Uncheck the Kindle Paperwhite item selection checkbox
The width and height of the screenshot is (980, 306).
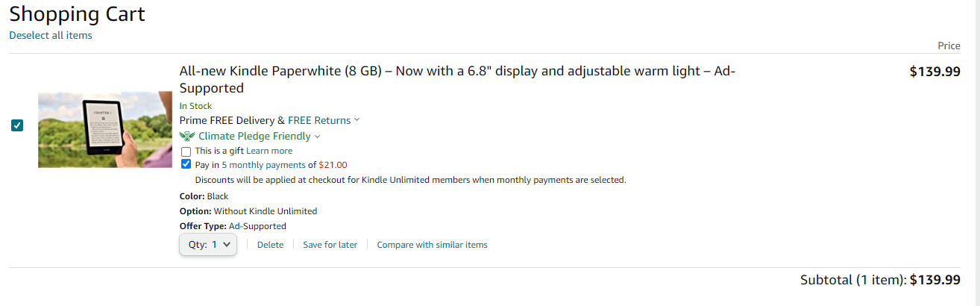point(17,125)
